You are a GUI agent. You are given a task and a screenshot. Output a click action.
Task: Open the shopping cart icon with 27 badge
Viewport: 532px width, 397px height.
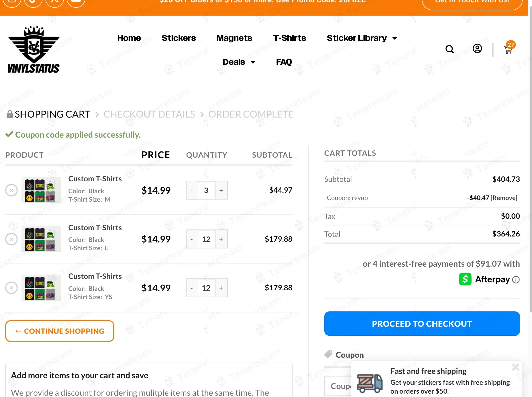point(508,49)
